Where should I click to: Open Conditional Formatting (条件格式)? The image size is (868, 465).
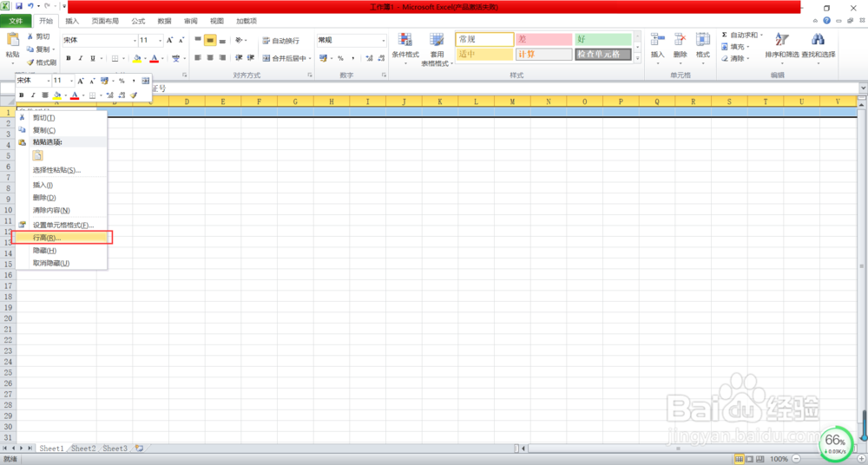point(405,49)
